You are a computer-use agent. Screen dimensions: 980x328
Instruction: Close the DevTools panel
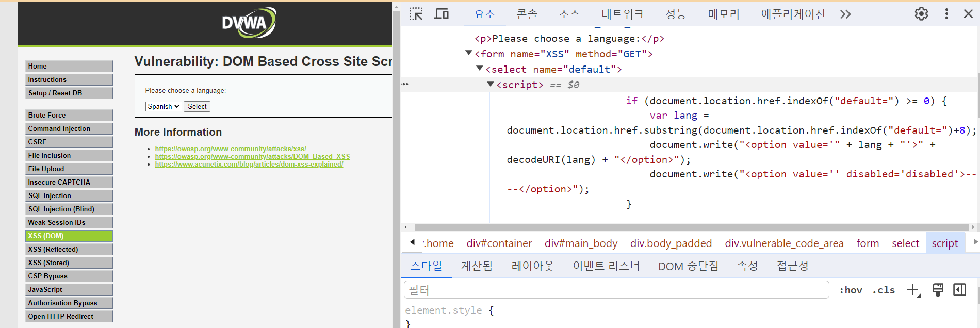coord(968,14)
